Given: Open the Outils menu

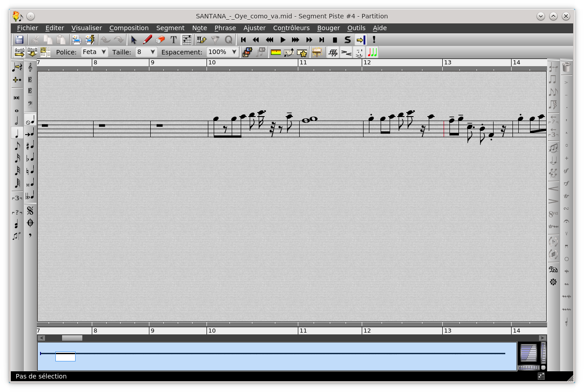Looking at the screenshot, I should pyautogui.click(x=356, y=28).
